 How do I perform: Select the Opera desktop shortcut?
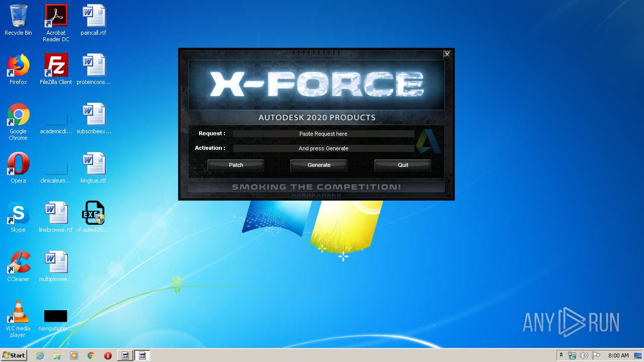pyautogui.click(x=18, y=168)
